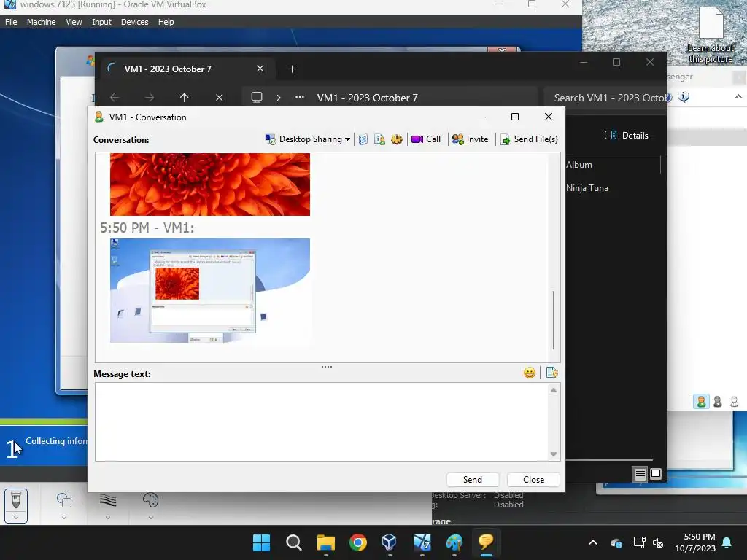
Task: Go up one folder in File Explorer
Action: [x=185, y=98]
